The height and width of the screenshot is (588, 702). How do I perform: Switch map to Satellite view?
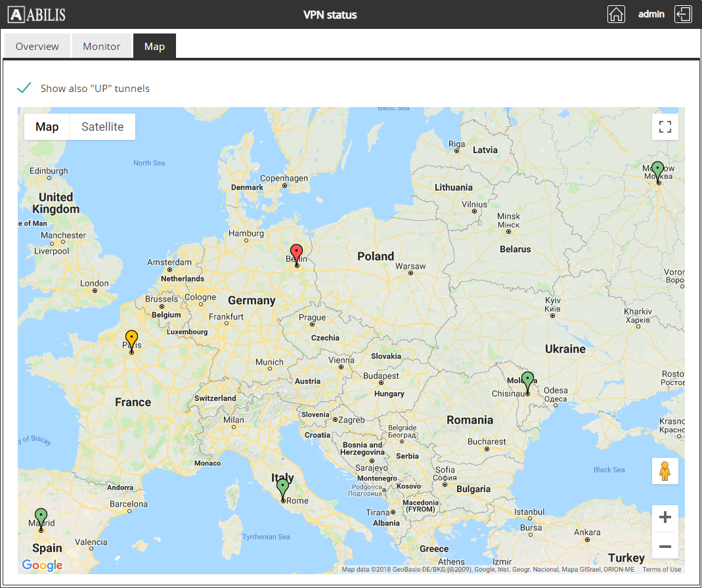tap(102, 127)
